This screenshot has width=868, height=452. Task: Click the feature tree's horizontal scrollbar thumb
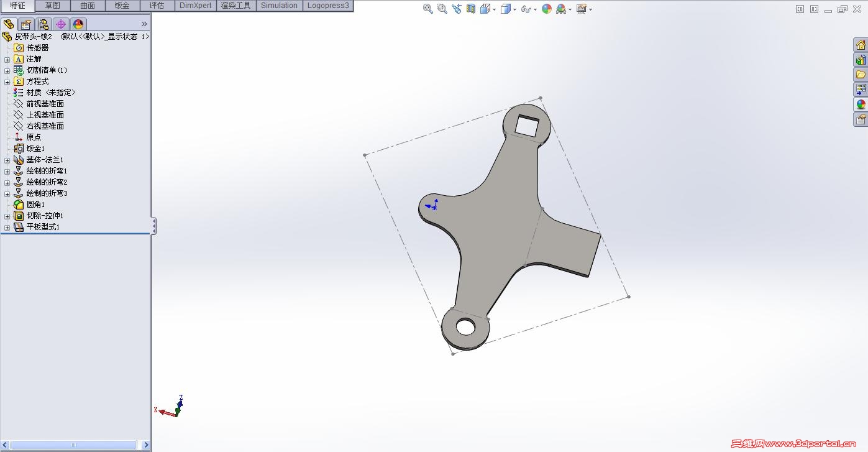click(74, 445)
